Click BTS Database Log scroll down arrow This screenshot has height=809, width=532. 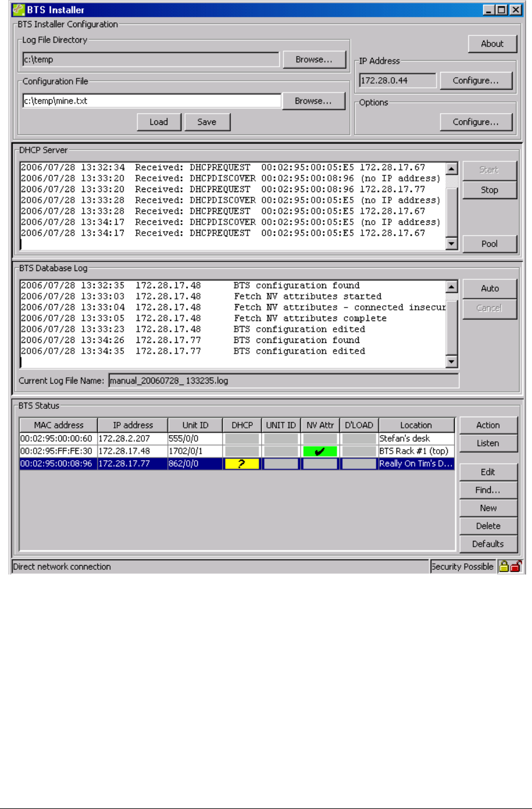coord(451,361)
